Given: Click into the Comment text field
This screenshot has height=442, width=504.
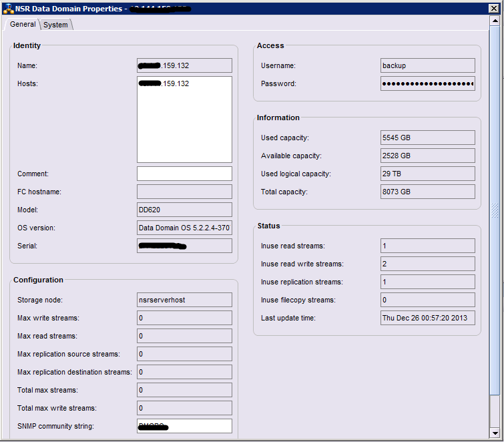Looking at the screenshot, I should pyautogui.click(x=184, y=174).
